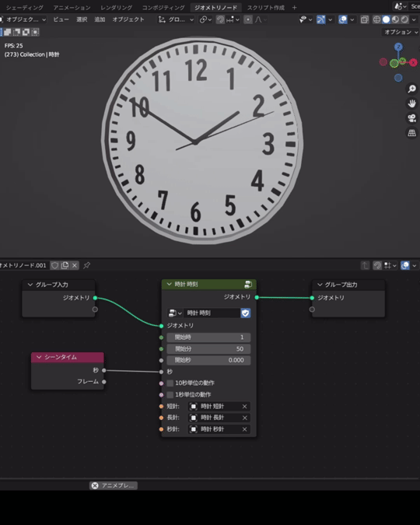Click the 開始時 value field
The image size is (420, 525).
click(x=208, y=337)
